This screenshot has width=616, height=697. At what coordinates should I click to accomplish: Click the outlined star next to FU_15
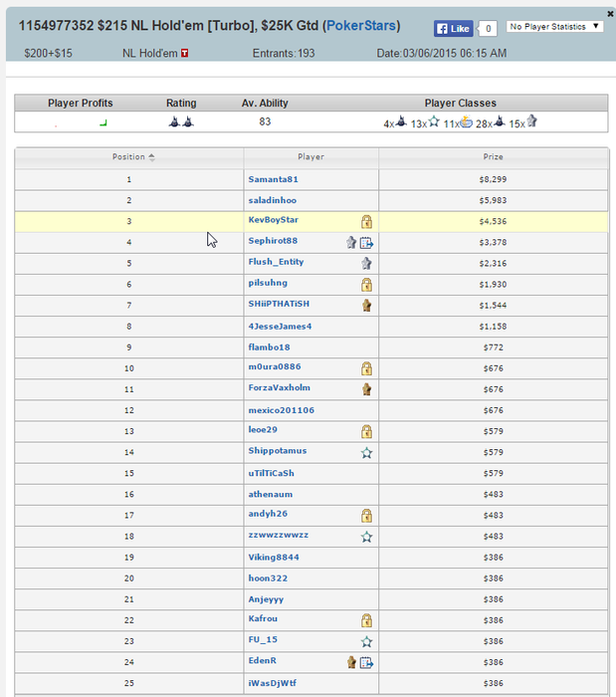366,641
